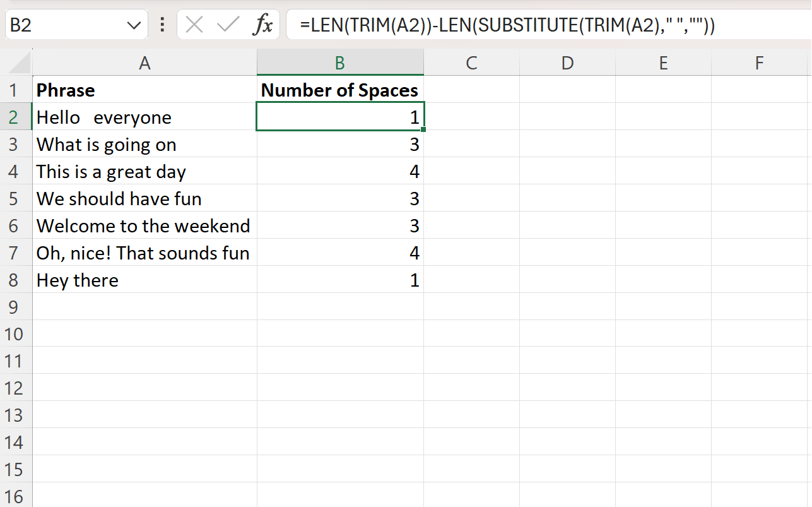Viewport: 812px width, 507px height.
Task: Click the 'Number of Spaces' header cell
Action: (x=340, y=90)
